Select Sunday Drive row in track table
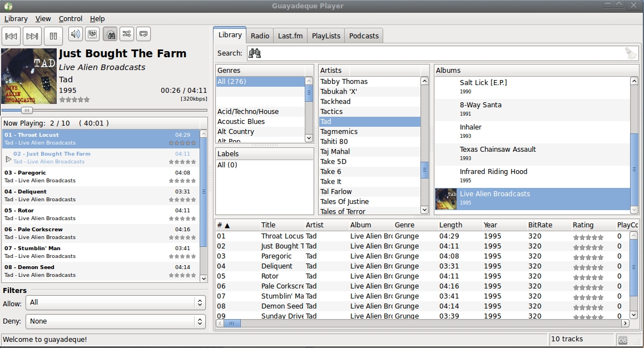The height and width of the screenshot is (348, 644). (422, 316)
